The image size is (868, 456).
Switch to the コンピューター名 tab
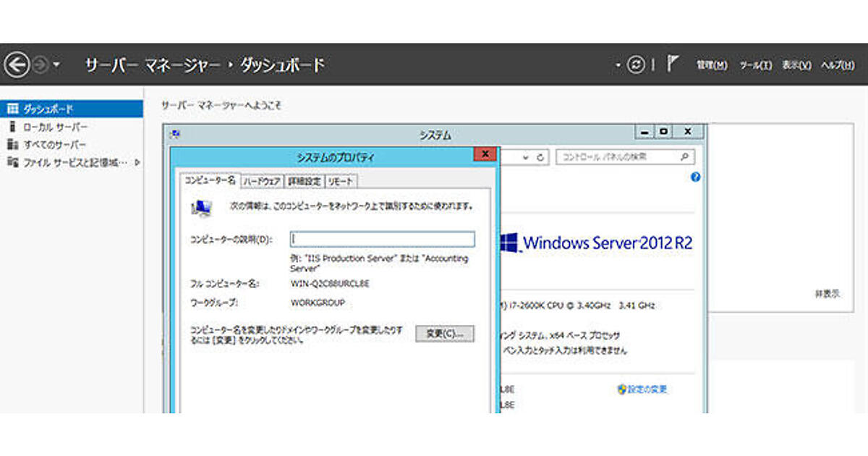point(209,180)
